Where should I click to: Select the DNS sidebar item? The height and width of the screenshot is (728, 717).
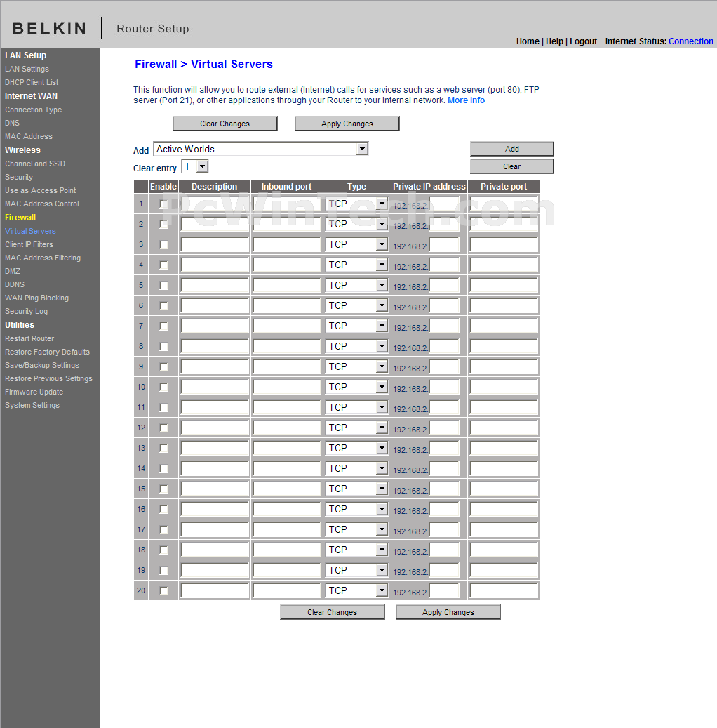(12, 123)
